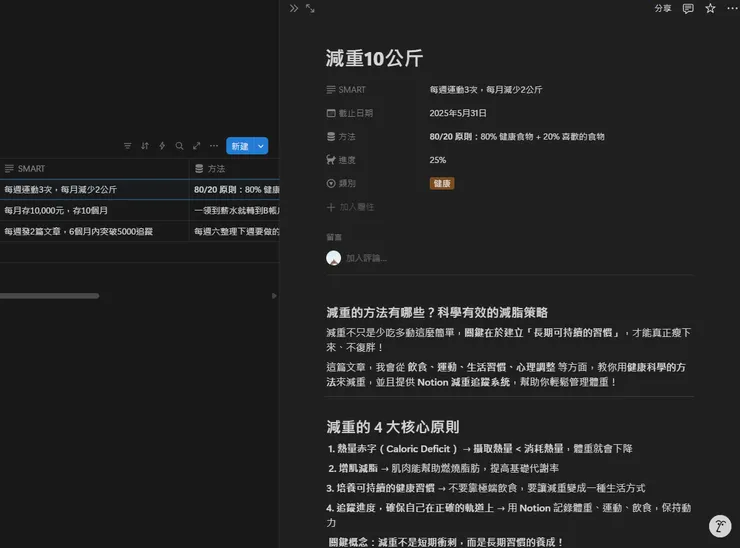
Task: Open the Notion AI floating button
Action: click(x=720, y=526)
